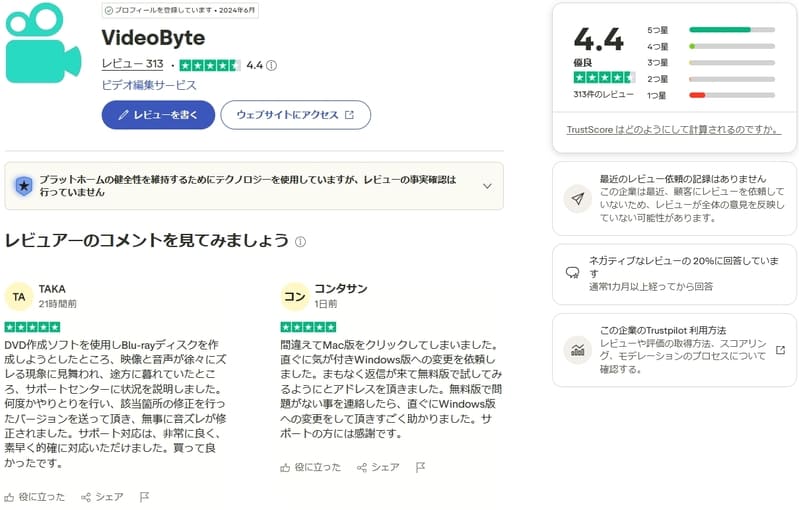Click 最近のレビュー依頼の記録はありません text

[x=683, y=179]
